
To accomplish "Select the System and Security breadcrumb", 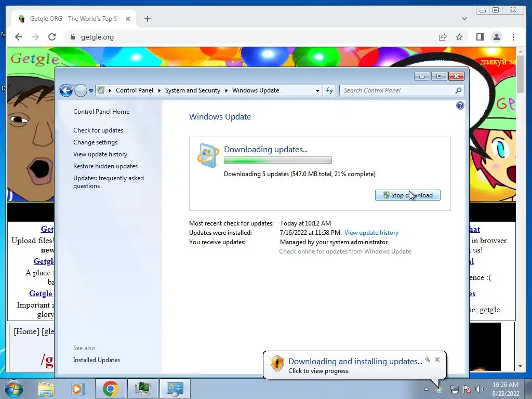I will pos(192,90).
